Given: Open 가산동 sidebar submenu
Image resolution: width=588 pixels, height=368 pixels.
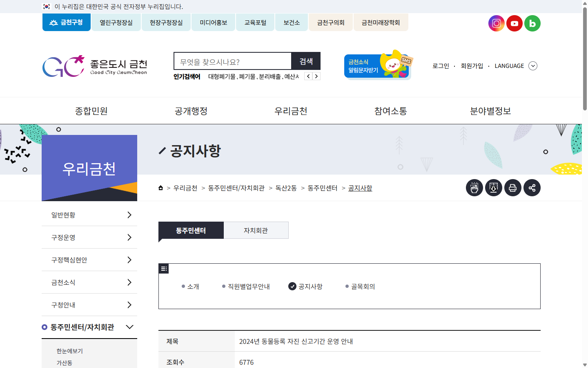Looking at the screenshot, I should pos(65,363).
